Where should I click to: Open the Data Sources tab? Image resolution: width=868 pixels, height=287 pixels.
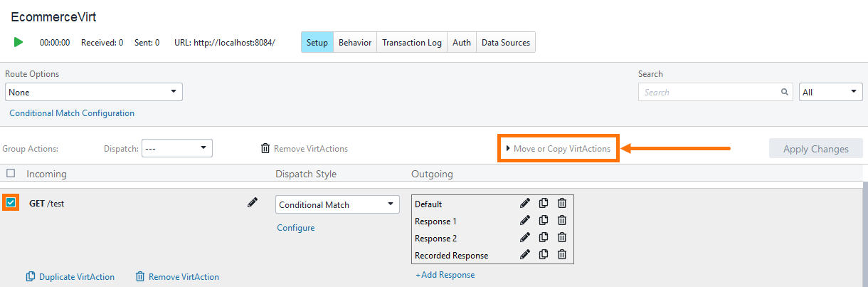[506, 42]
